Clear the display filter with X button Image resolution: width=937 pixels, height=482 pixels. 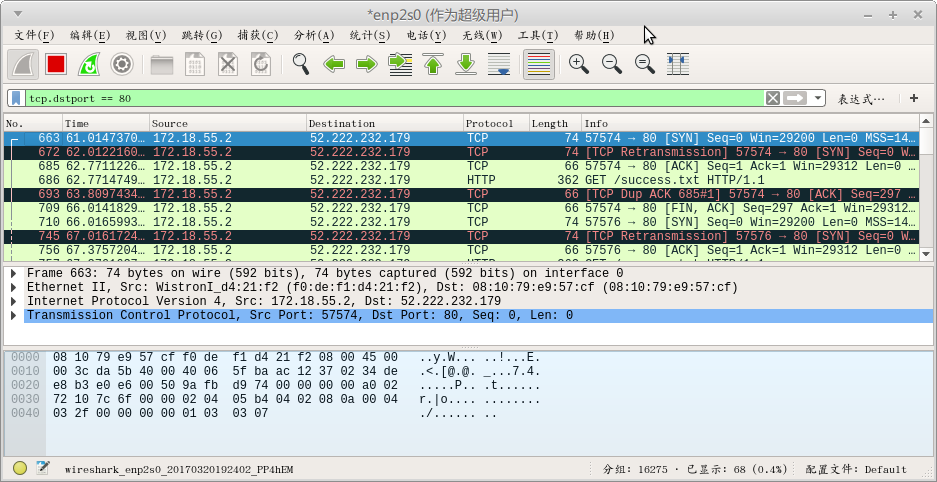pos(773,98)
